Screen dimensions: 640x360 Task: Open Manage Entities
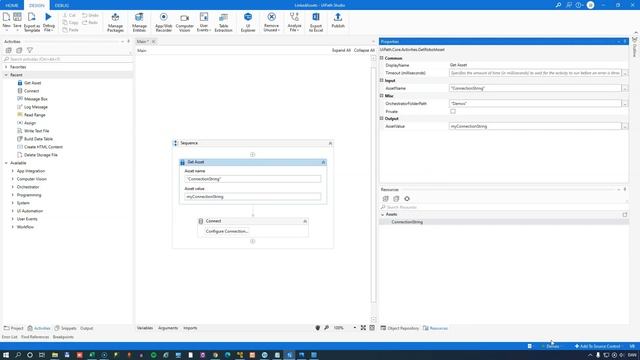(139, 22)
